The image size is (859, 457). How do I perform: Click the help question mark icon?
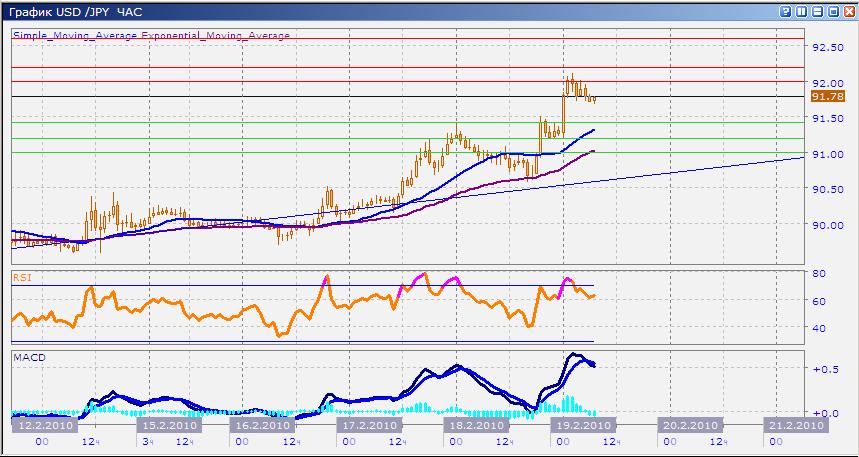[x=786, y=11]
